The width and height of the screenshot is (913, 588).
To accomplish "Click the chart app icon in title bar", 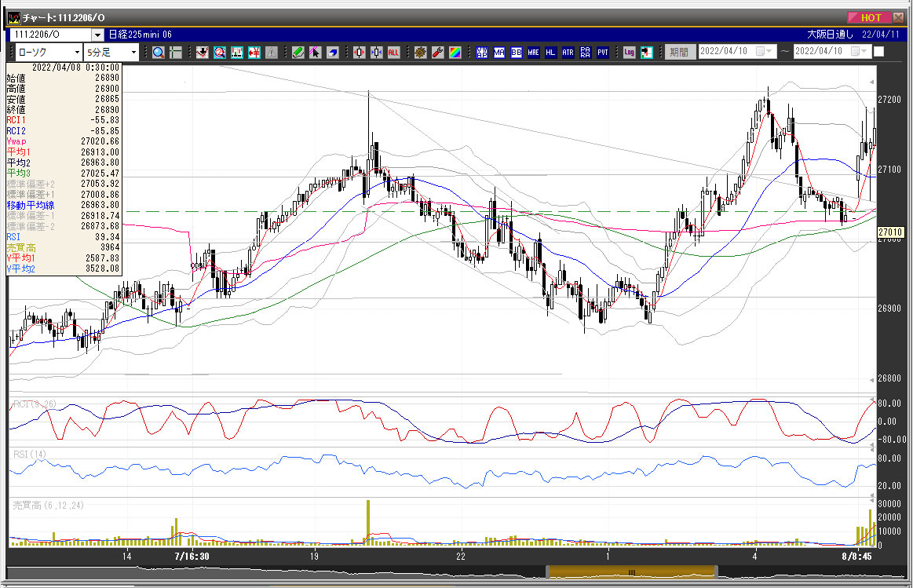I will coord(14,18).
